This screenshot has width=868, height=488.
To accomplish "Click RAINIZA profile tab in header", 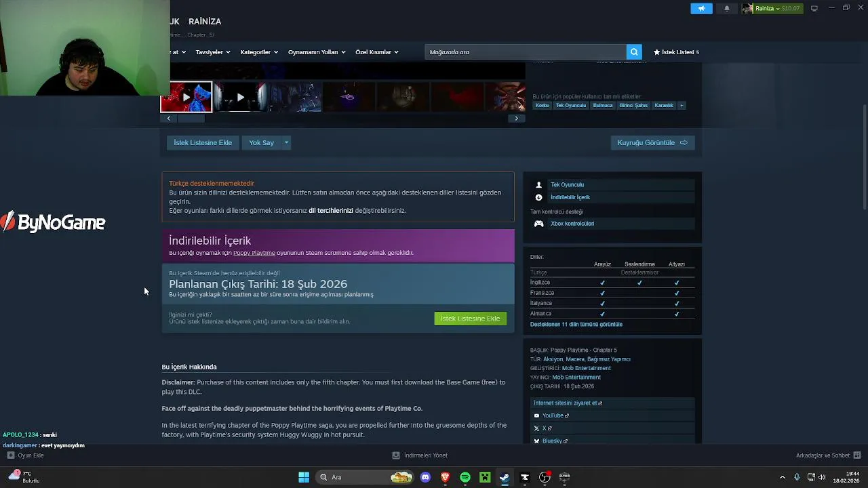I will tap(205, 22).
